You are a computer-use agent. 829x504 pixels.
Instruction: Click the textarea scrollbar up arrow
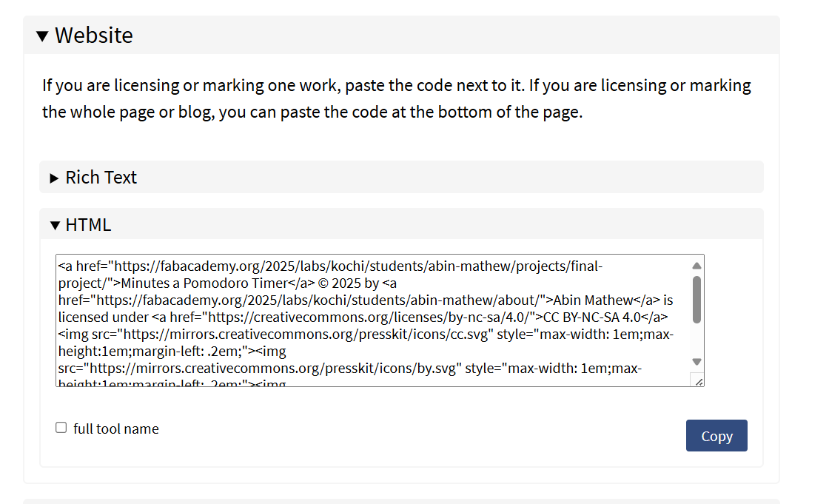click(x=697, y=266)
